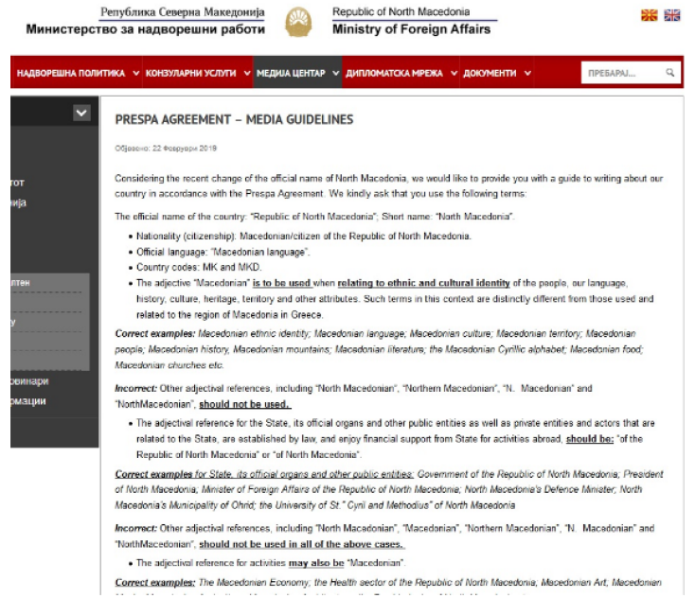Expand the arrow next to КОНЗУЛАРНИ УСЛУГИ
This screenshot has height=616, width=695.
[246, 73]
